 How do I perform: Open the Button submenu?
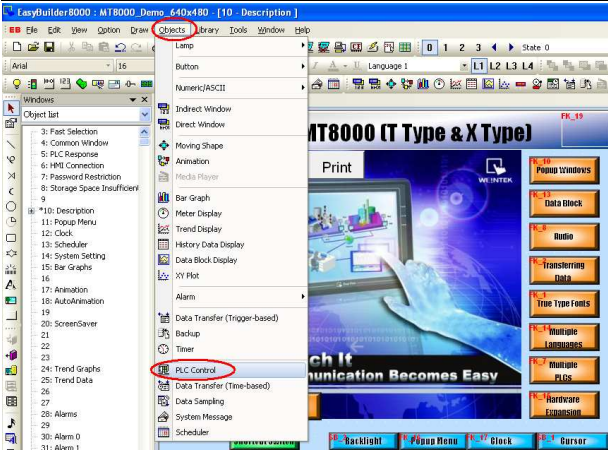[231, 66]
